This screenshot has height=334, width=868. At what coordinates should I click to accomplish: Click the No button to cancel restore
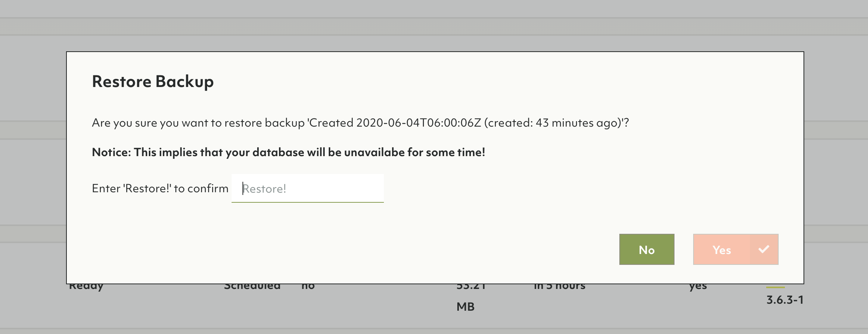(647, 249)
